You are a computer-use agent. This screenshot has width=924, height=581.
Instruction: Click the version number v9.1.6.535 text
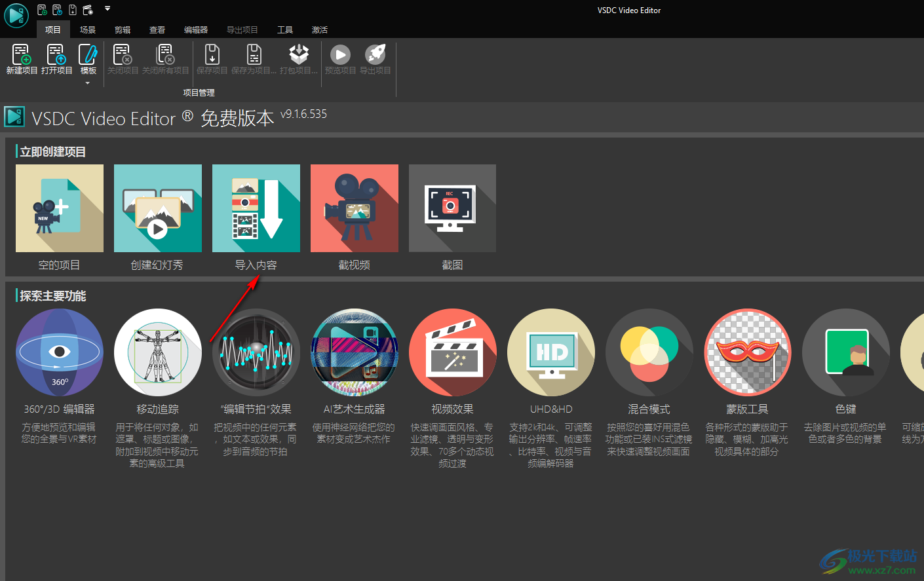coord(303,114)
